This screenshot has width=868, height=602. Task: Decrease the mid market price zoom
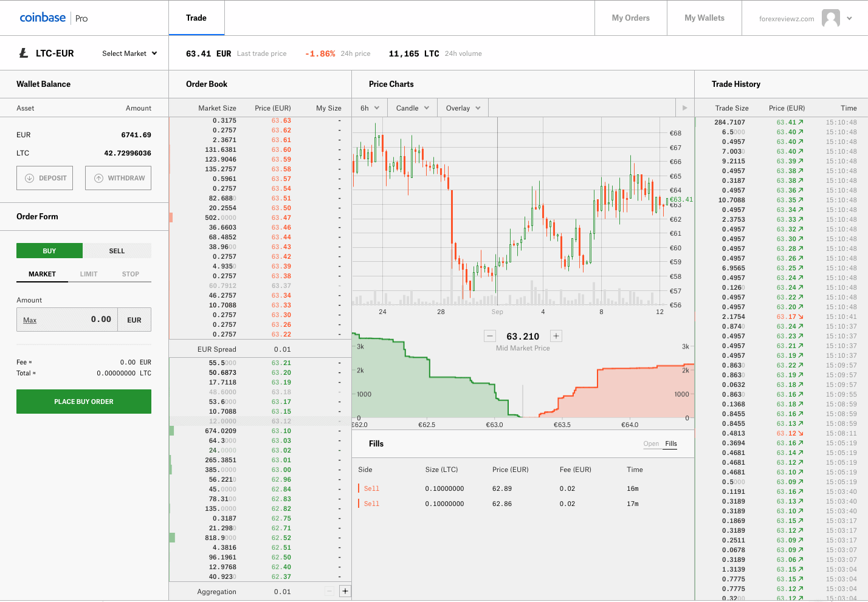pyautogui.click(x=490, y=336)
